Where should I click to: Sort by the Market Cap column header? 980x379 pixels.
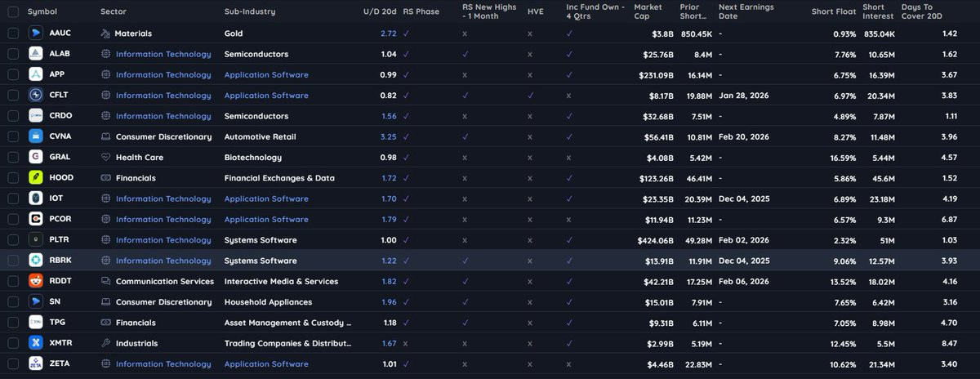(648, 11)
